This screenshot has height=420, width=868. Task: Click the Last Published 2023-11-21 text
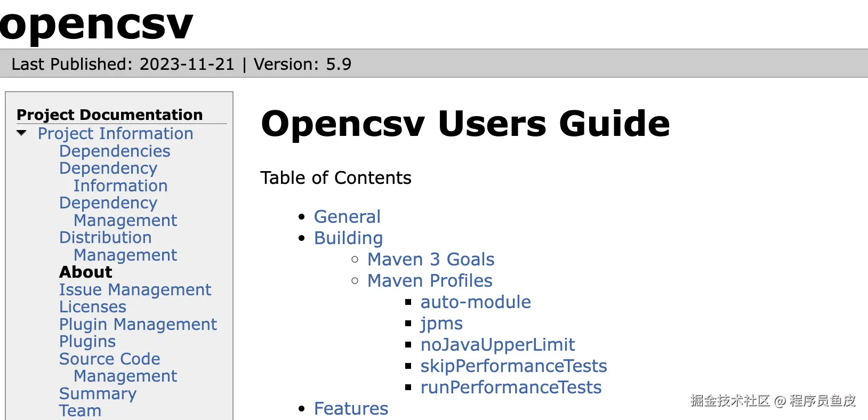click(x=123, y=64)
